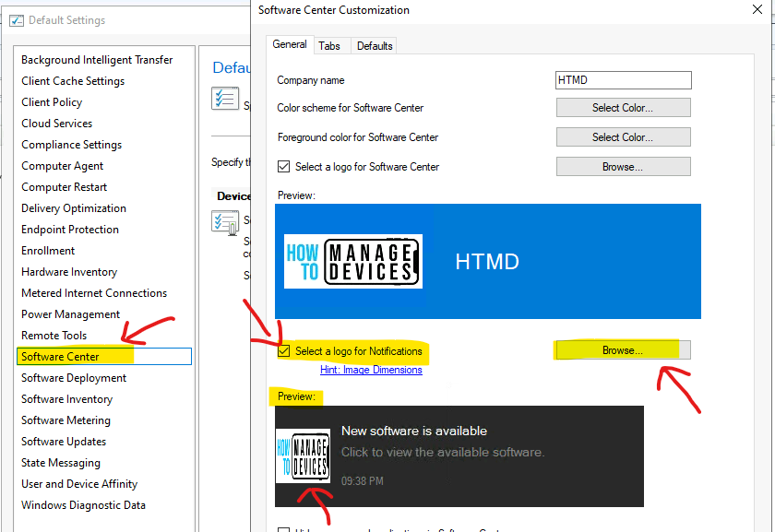Open Power Management settings
The width and height of the screenshot is (775, 532).
tap(71, 314)
